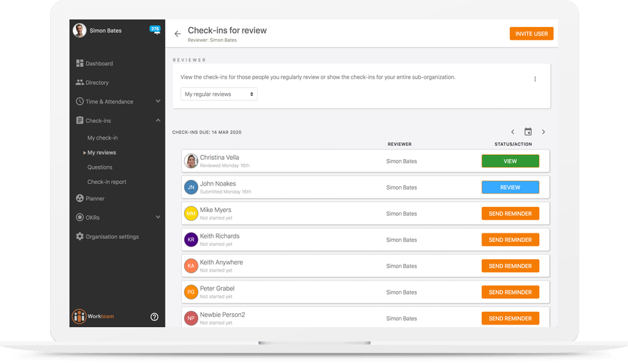Open the help question mark icon
Viewport: 628px width, 364px height.
tap(154, 317)
